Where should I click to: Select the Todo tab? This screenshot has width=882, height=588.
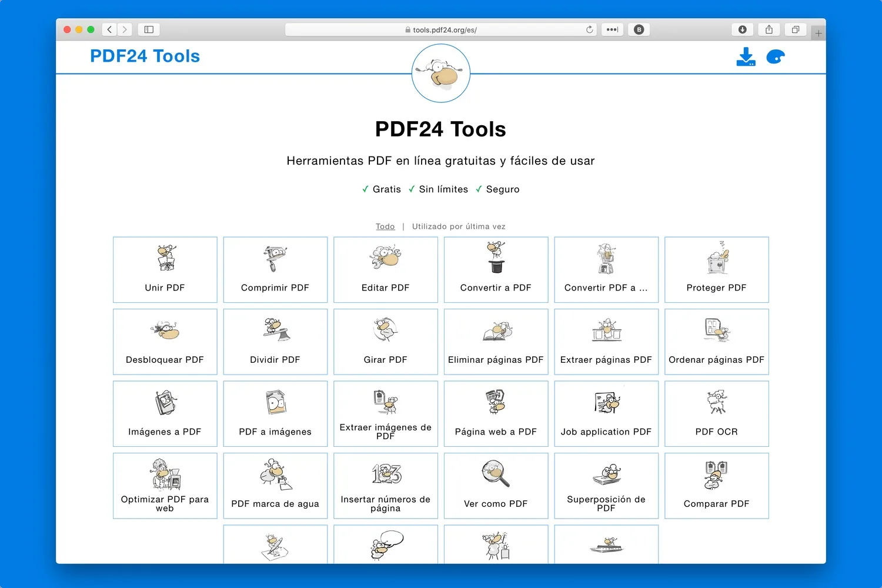tap(385, 226)
